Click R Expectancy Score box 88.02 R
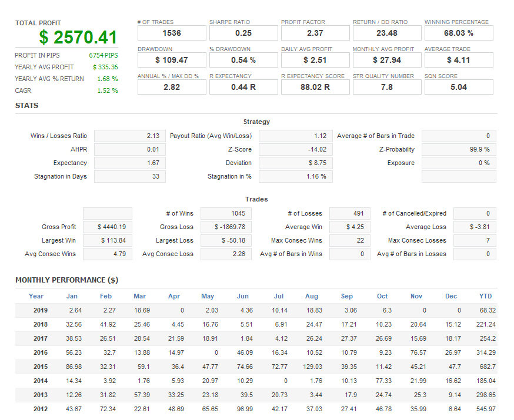Screen dimensions: 514x420 point(315,87)
